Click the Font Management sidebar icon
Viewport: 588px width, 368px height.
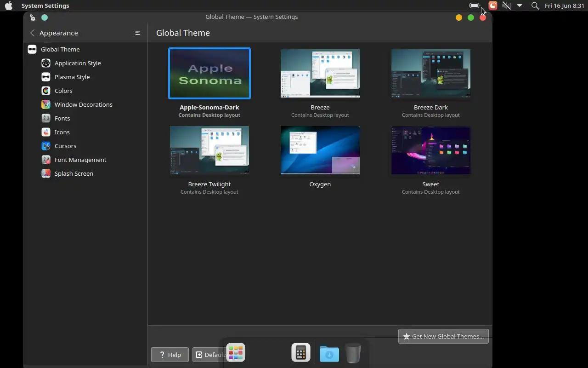click(x=46, y=160)
